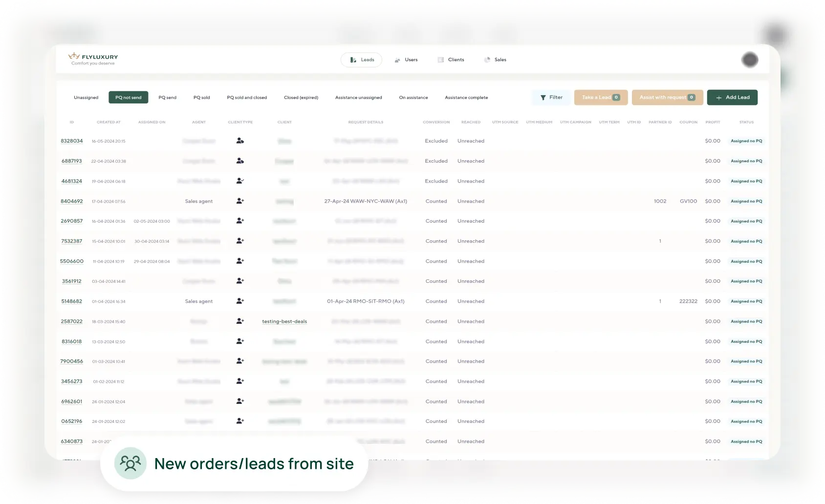
Task: Click Assigned no PQ status of lead 6887193
Action: click(746, 161)
